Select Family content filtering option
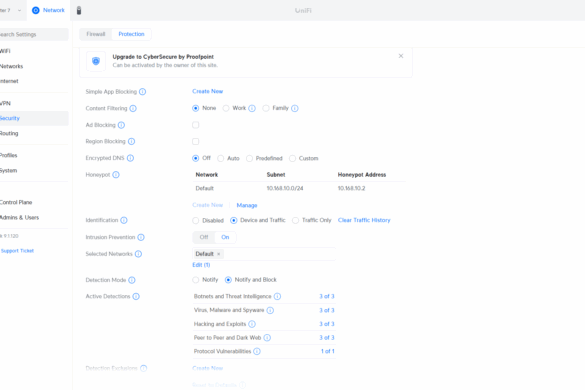The height and width of the screenshot is (390, 585). (x=266, y=108)
